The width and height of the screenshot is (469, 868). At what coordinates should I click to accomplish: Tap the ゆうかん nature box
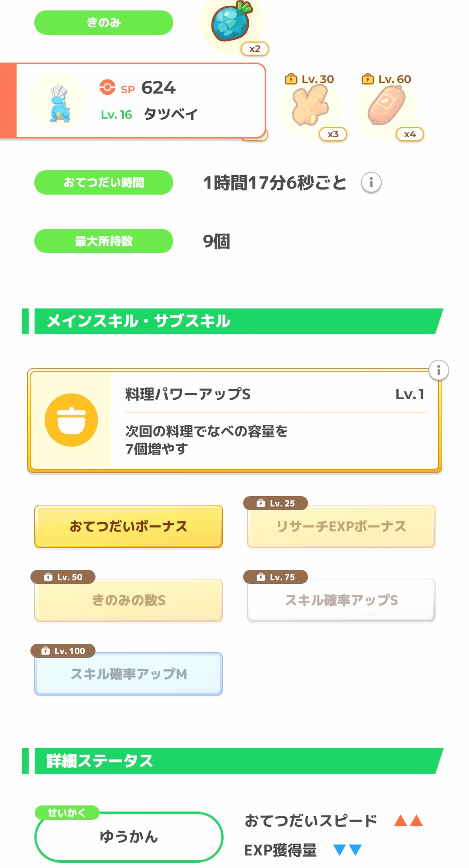[x=129, y=836]
